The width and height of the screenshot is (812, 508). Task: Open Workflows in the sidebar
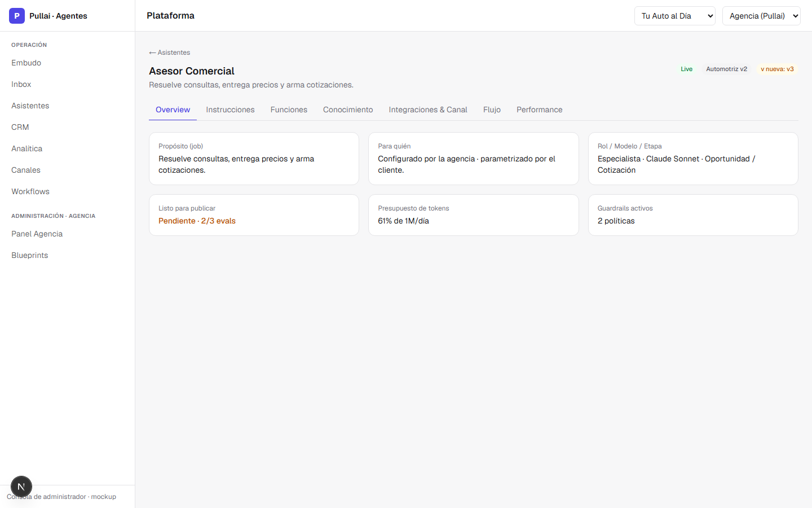tap(68, 191)
